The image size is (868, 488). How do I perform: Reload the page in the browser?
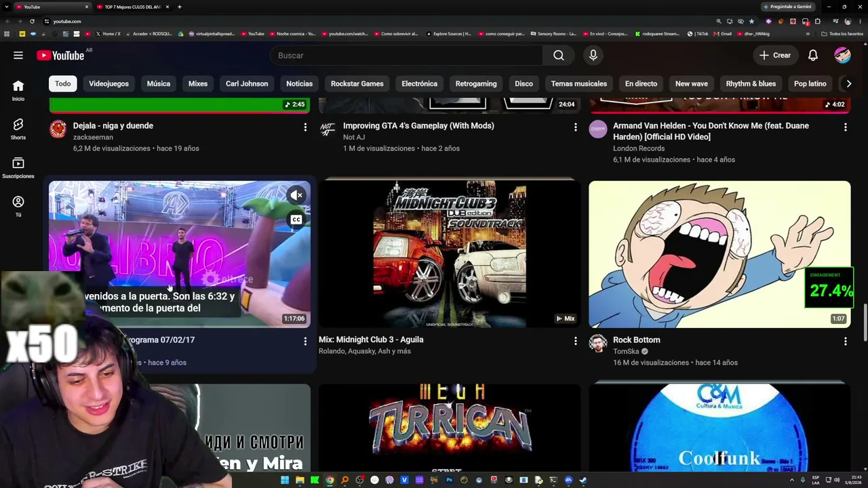(x=32, y=21)
